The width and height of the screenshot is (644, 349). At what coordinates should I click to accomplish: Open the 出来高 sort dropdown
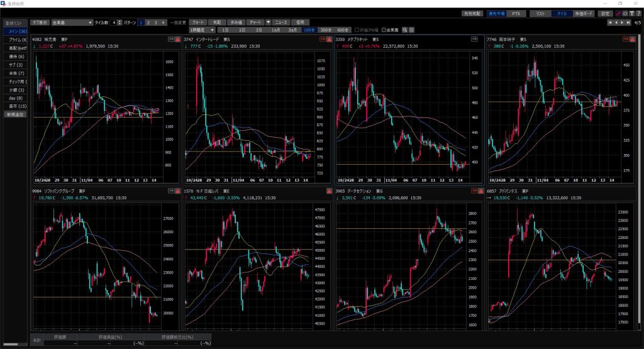[72, 22]
